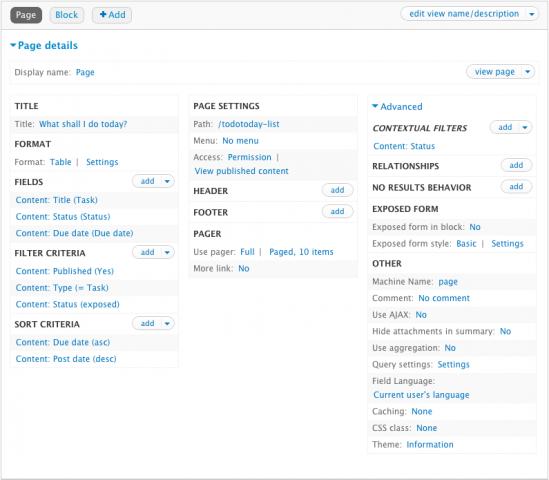
Task: Click the No comment link
Action: 444,298
